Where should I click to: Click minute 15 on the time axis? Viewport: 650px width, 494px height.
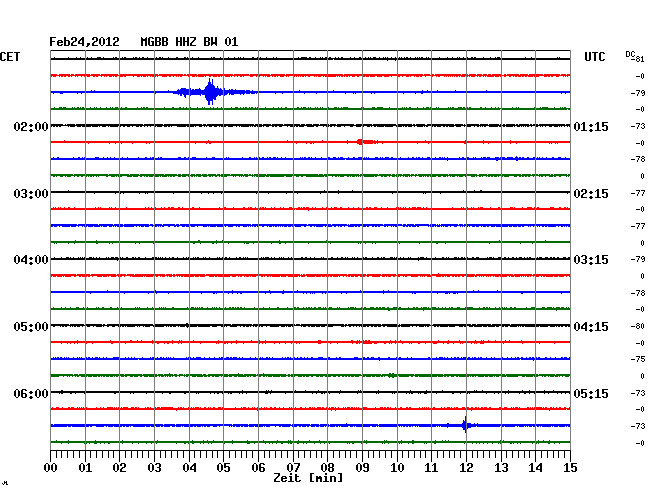570,467
